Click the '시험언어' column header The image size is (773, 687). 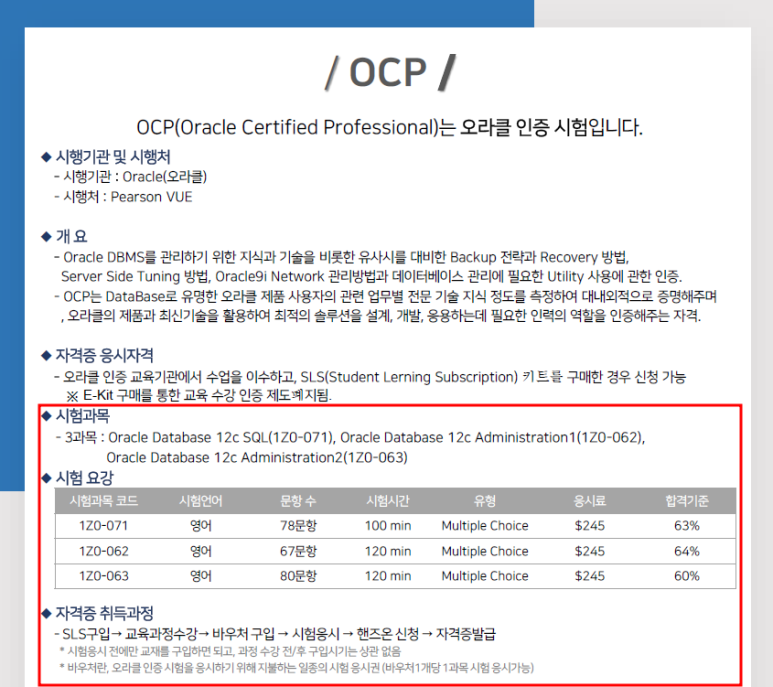click(x=201, y=501)
